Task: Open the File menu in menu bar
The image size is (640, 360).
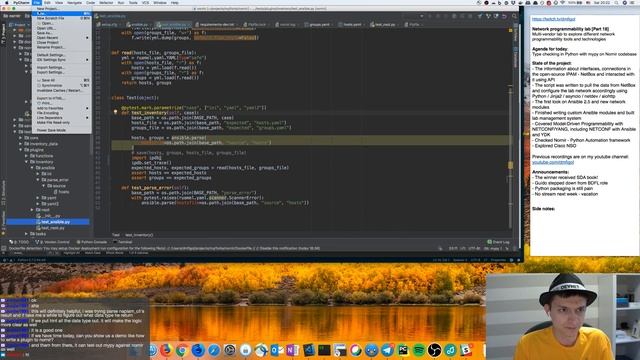Action: pyautogui.click(x=37, y=2)
